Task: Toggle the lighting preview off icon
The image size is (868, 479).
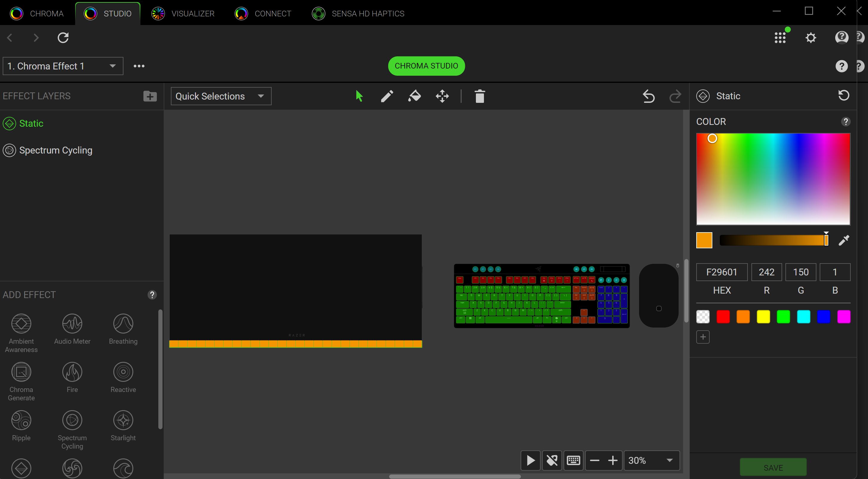Action: (x=552, y=460)
